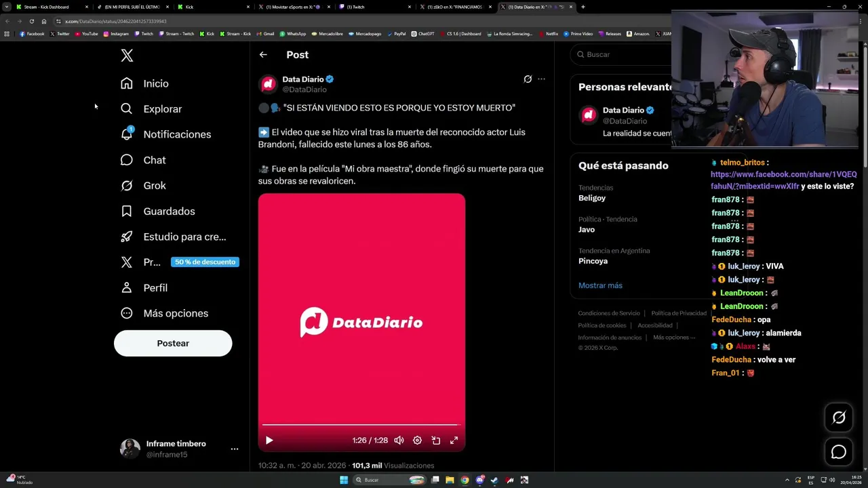Image resolution: width=868 pixels, height=488 pixels.
Task: Open account menu dots next to Inframe timbero
Action: 235,449
